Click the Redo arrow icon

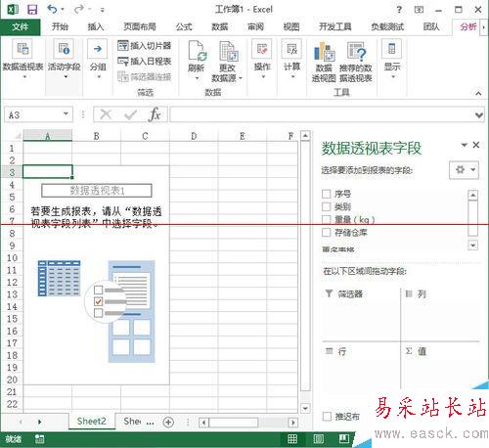point(78,9)
